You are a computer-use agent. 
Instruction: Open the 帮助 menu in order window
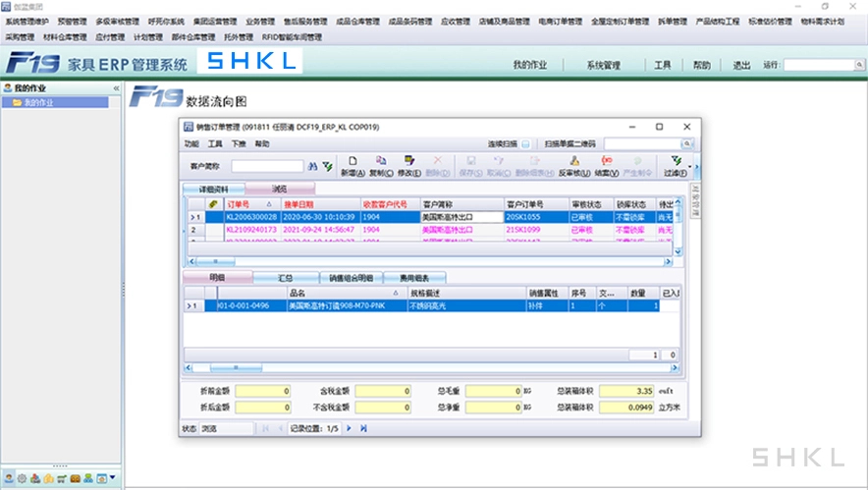point(262,144)
